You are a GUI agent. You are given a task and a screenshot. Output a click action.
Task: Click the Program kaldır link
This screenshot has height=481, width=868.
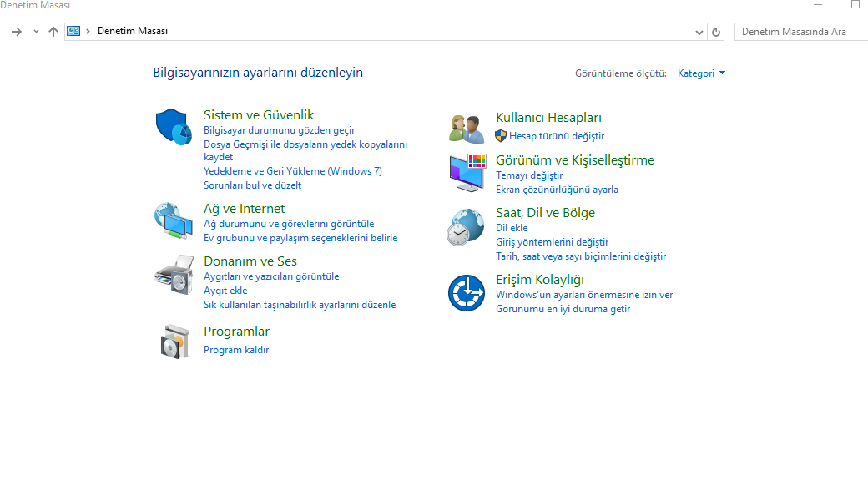click(x=236, y=350)
